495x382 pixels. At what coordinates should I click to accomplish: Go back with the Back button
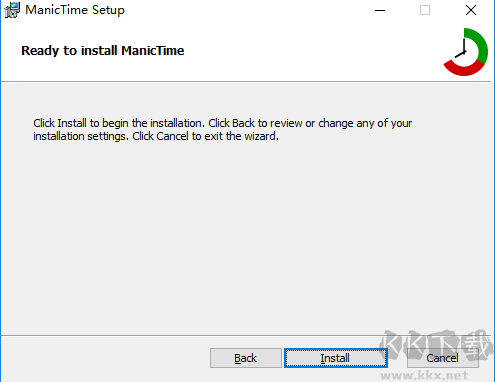coord(246,358)
